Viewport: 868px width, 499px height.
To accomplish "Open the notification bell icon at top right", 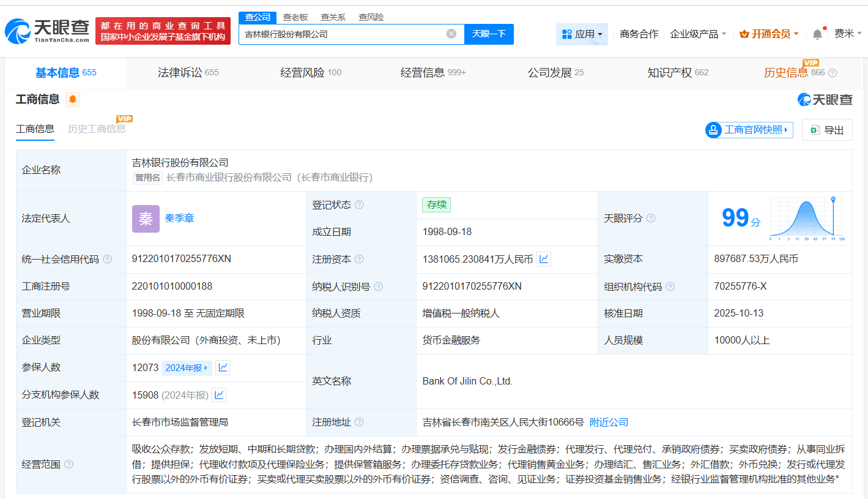I will [817, 34].
